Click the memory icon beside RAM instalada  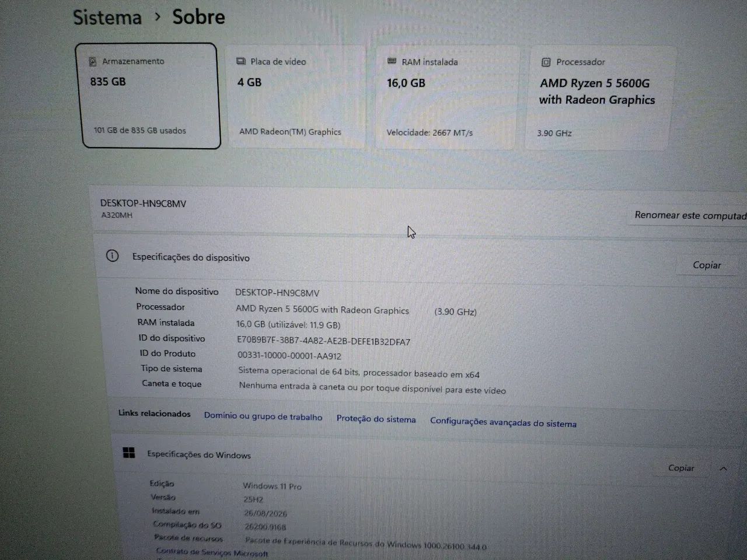coord(392,61)
